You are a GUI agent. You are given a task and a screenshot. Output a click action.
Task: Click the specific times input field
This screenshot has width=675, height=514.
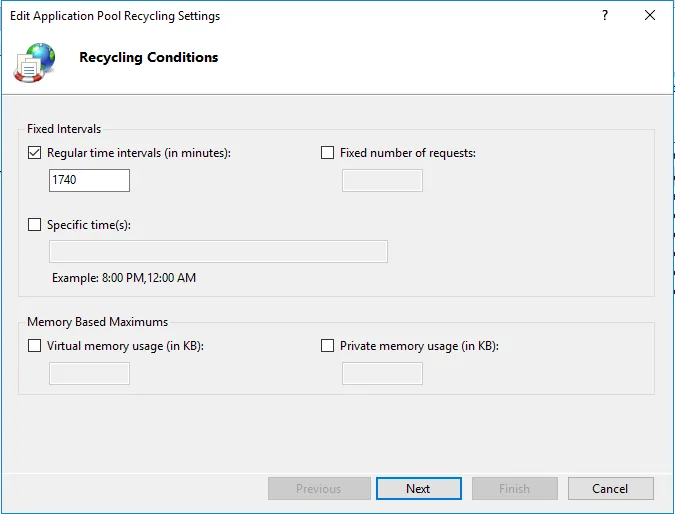pyautogui.click(x=218, y=251)
